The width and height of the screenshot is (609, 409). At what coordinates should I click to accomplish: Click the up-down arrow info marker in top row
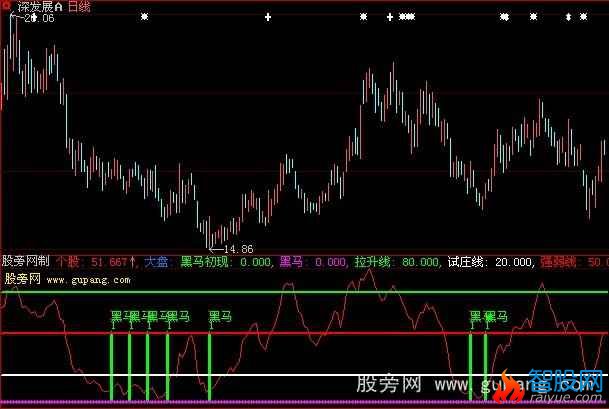tap(568, 17)
